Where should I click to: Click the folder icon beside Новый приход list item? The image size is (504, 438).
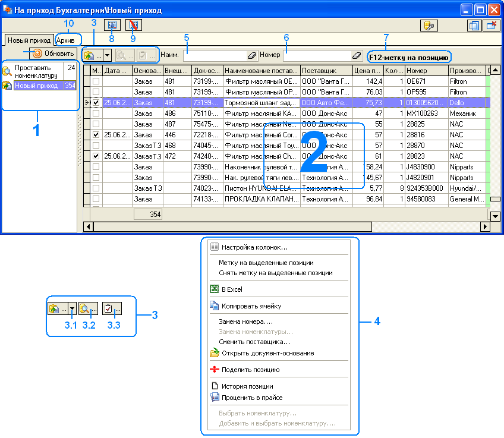point(7,86)
